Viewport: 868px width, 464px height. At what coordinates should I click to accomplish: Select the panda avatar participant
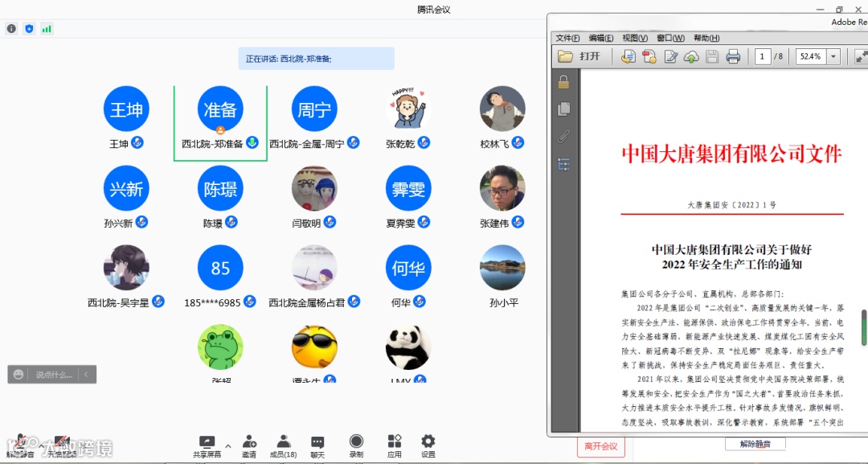pyautogui.click(x=408, y=347)
